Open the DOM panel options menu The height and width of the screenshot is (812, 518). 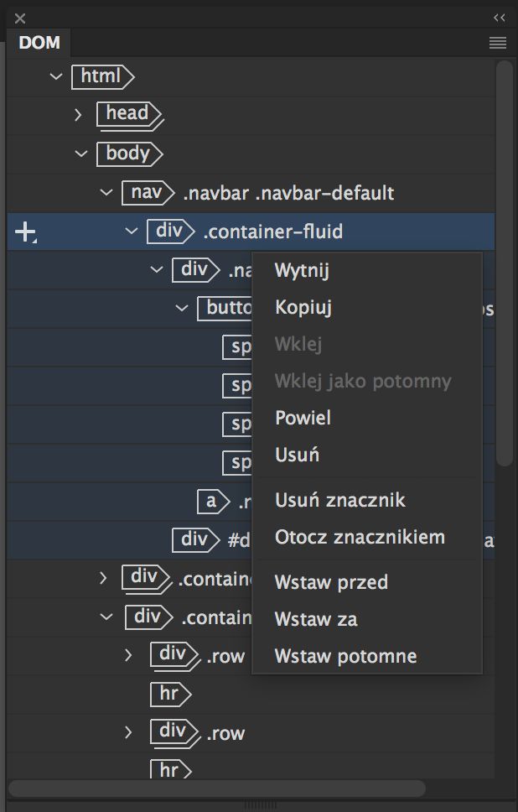(498, 43)
